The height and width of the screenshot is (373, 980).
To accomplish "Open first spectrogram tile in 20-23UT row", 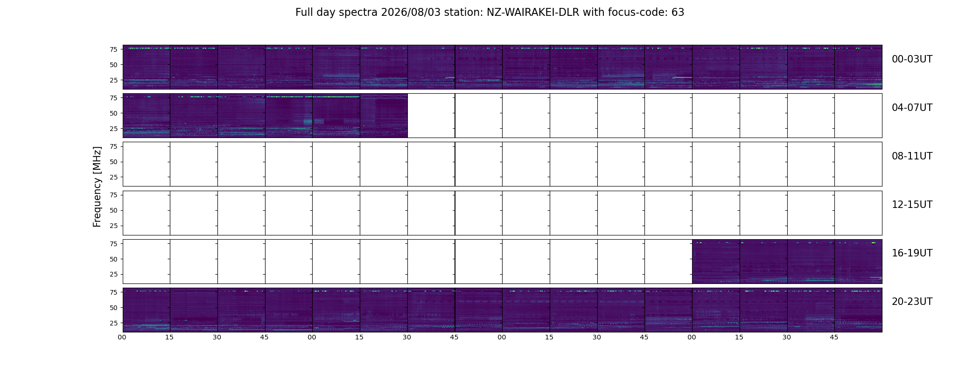I will (147, 310).
